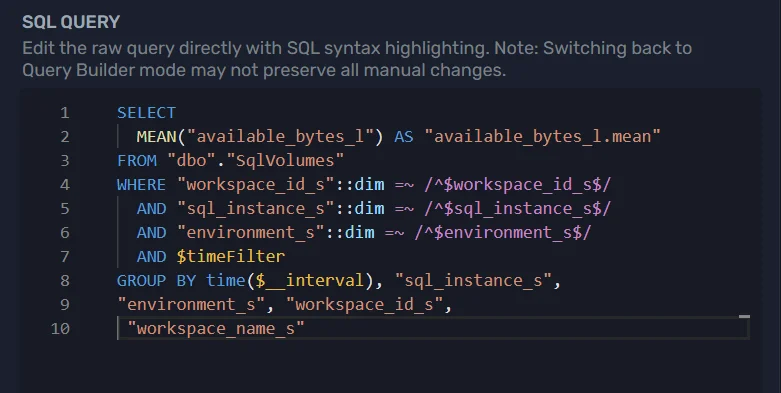The height and width of the screenshot is (393, 781).
Task: Click the "dbo"."SqlVolumes" table name
Action: point(256,160)
